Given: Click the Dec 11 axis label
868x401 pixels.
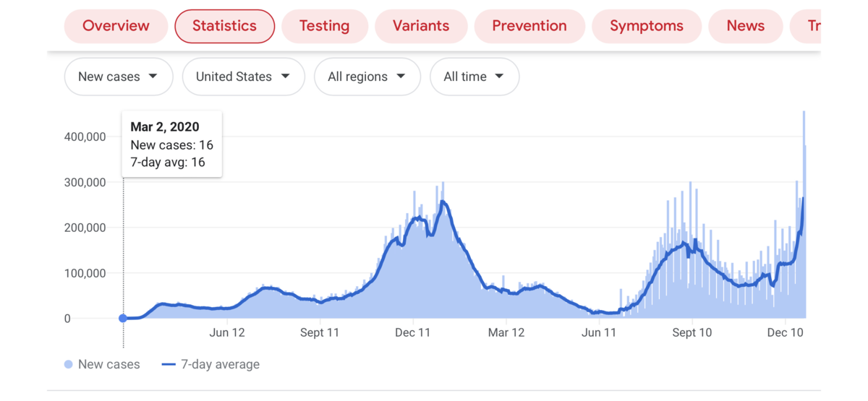Looking at the screenshot, I should click(413, 333).
